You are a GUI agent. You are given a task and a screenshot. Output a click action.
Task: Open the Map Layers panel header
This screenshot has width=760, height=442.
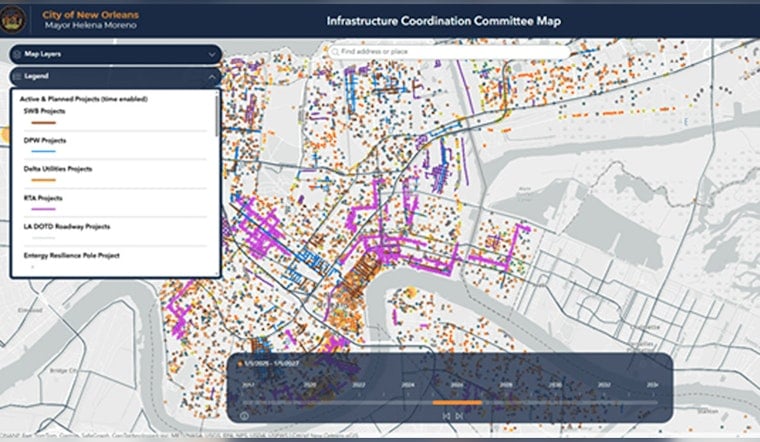coord(115,54)
